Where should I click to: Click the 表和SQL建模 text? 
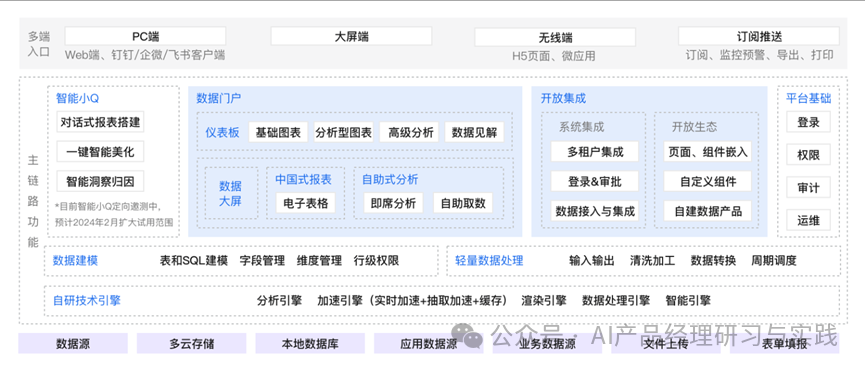[194, 261]
